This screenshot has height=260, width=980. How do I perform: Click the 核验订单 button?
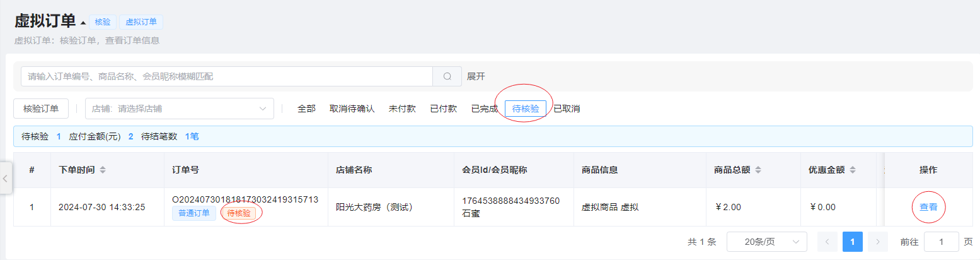pos(41,109)
